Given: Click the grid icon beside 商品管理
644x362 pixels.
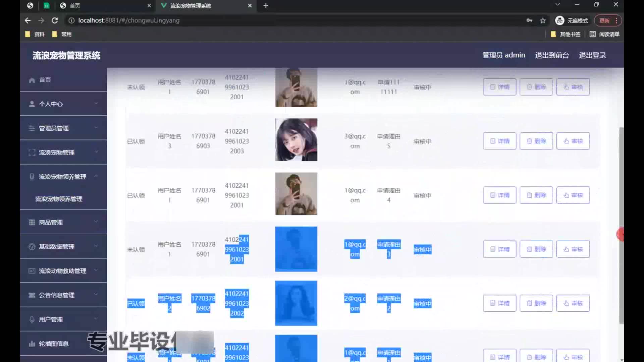Looking at the screenshot, I should tap(32, 222).
